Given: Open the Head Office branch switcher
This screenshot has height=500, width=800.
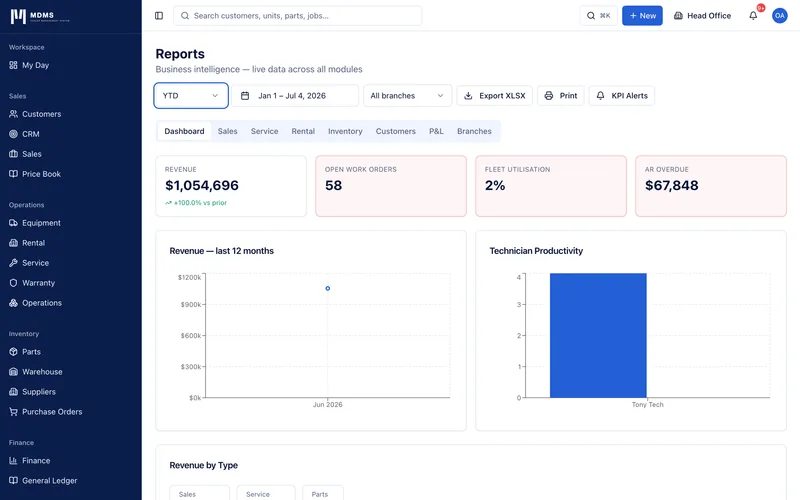Looking at the screenshot, I should (x=702, y=16).
